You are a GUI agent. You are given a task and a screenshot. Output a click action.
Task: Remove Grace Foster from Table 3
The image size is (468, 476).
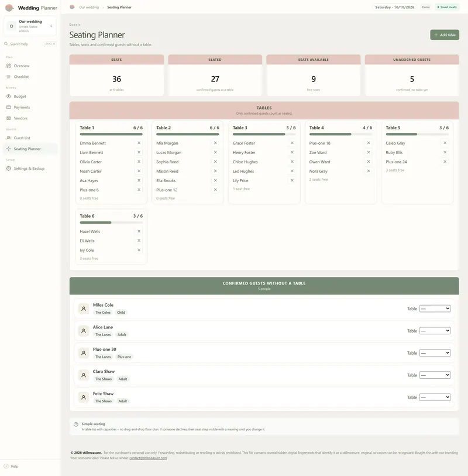coord(292,143)
